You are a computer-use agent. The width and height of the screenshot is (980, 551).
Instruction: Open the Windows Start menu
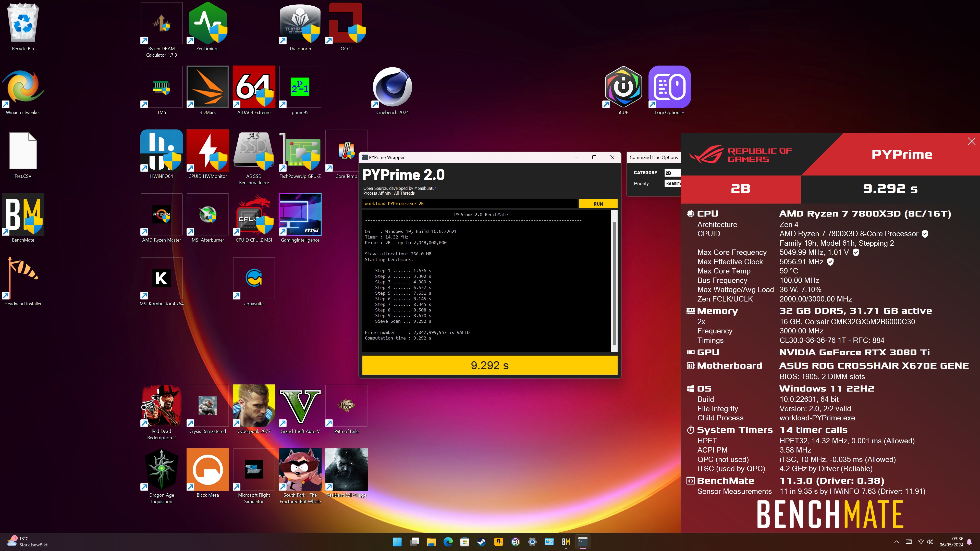[397, 542]
